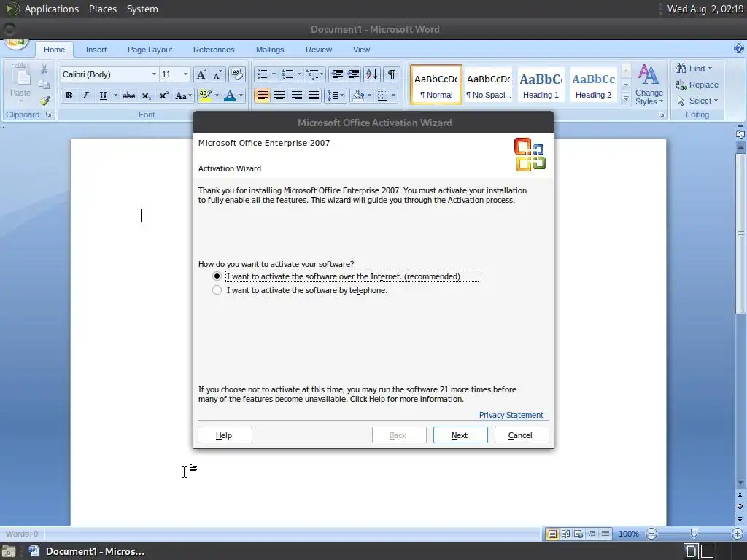Open the Privacy Statement link
This screenshot has height=560, width=747.
tap(513, 415)
